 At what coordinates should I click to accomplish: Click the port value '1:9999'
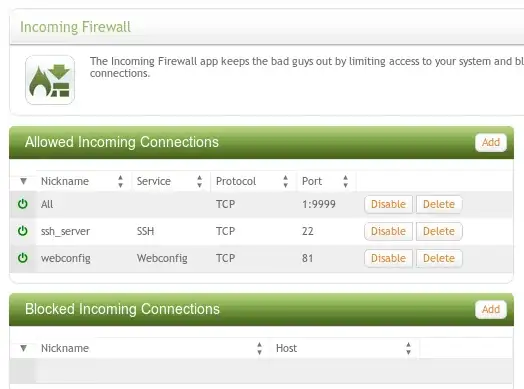pos(319,204)
